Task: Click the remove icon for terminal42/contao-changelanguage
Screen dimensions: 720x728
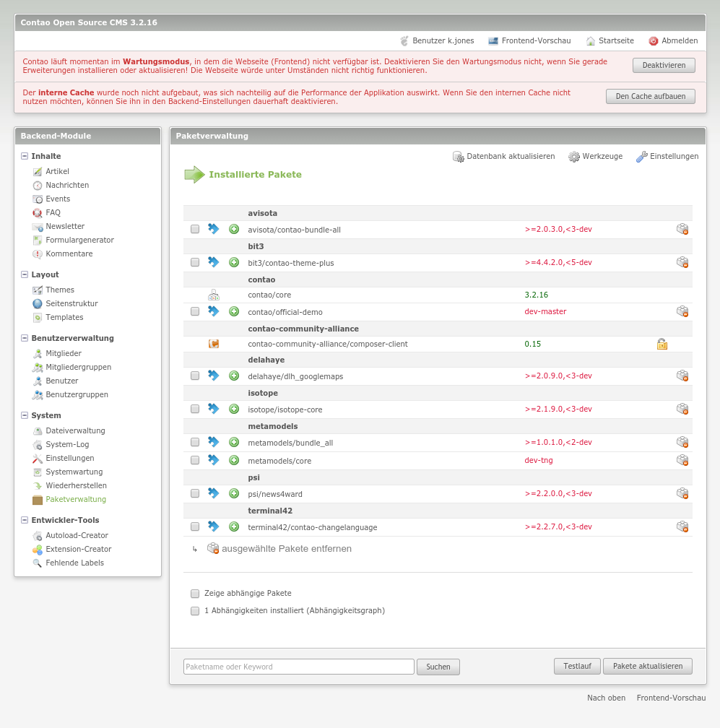Action: pos(682,526)
